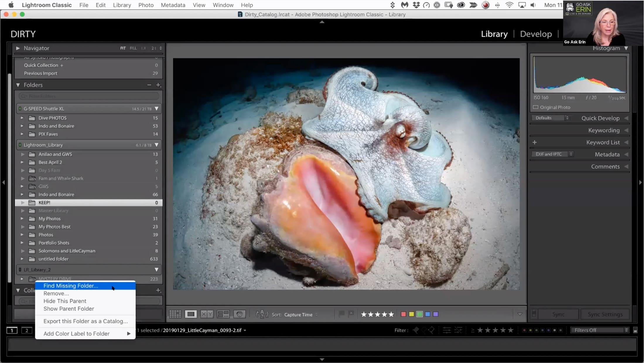Open the Filters Off dropdown
This screenshot has height=363, width=644.
click(x=600, y=330)
